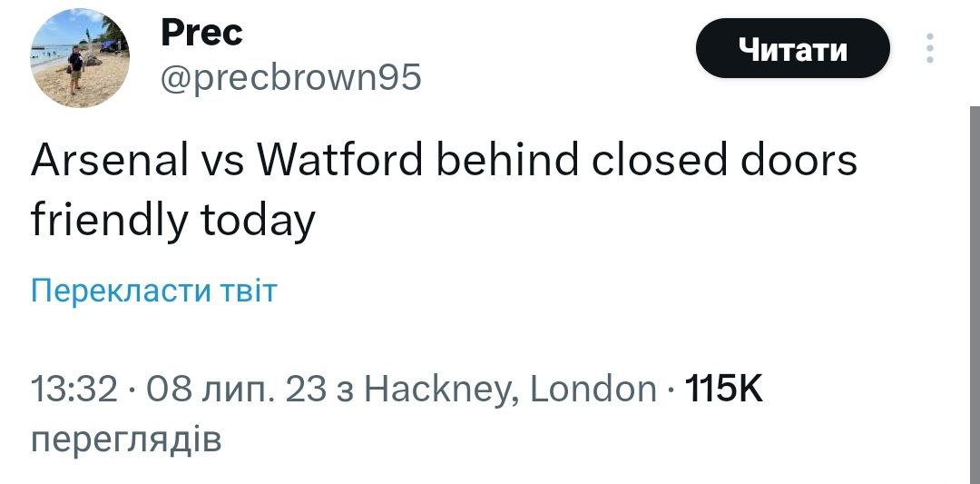980x484 pixels.
Task: Click Prec's beach profile picture
Action: pyautogui.click(x=81, y=61)
